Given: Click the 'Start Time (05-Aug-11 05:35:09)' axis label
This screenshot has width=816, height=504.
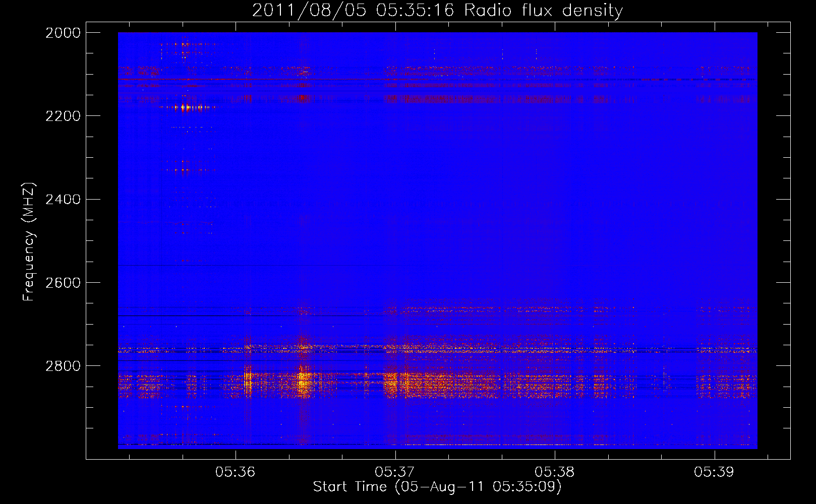Looking at the screenshot, I should [x=437, y=487].
